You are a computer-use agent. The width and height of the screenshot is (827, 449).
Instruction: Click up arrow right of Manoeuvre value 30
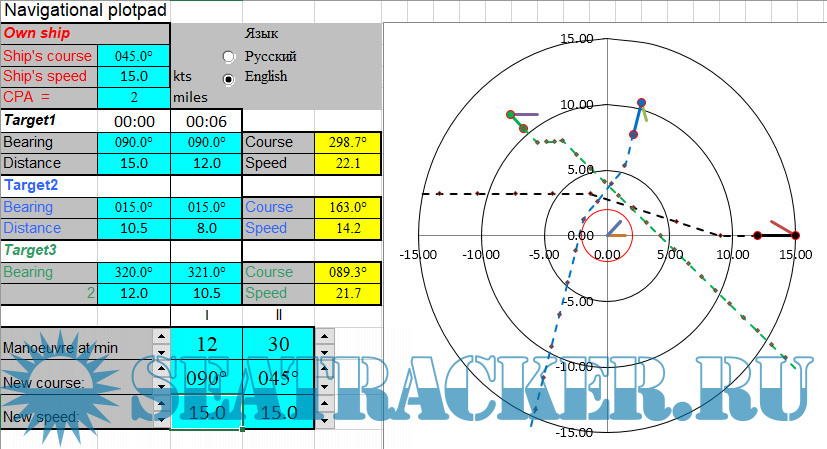click(x=324, y=337)
